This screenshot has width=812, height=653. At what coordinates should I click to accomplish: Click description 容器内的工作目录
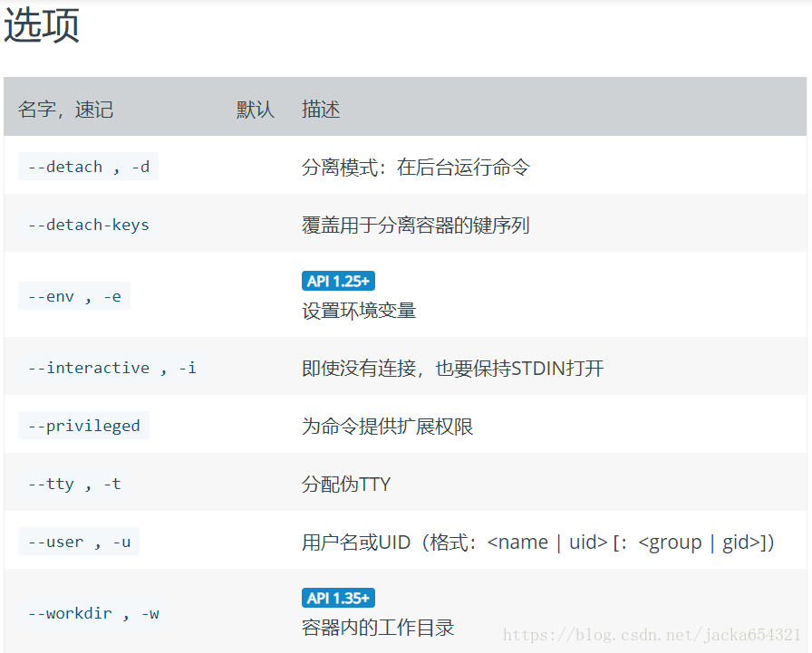[378, 627]
